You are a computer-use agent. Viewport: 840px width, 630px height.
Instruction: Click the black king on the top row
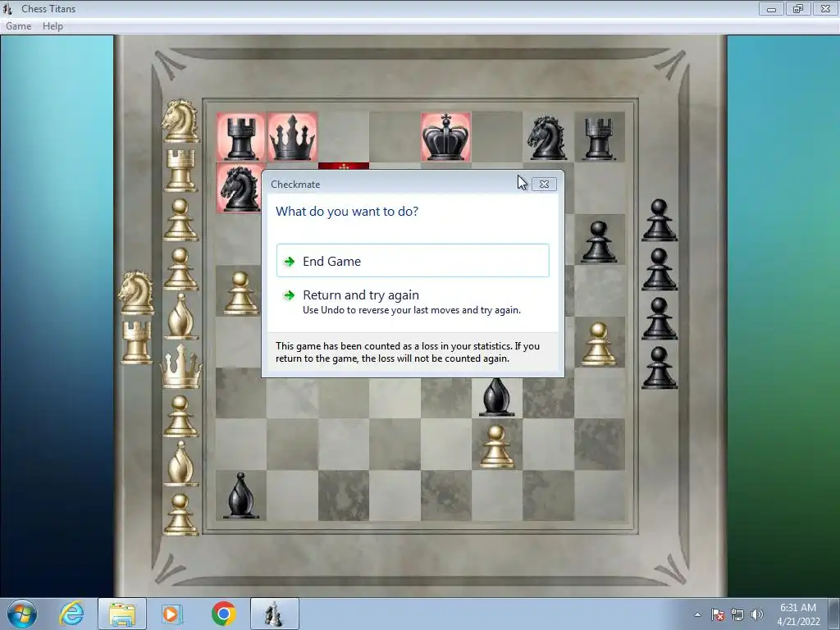pyautogui.click(x=445, y=137)
